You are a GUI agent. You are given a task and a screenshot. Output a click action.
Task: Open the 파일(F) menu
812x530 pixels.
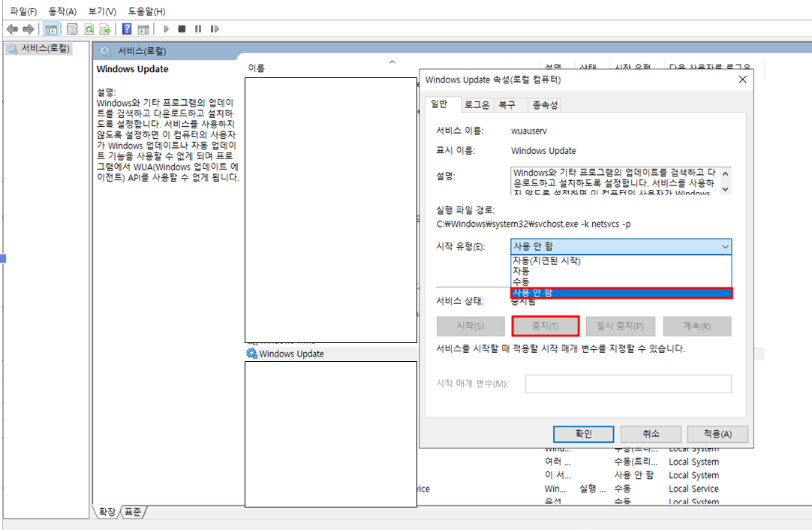point(23,11)
